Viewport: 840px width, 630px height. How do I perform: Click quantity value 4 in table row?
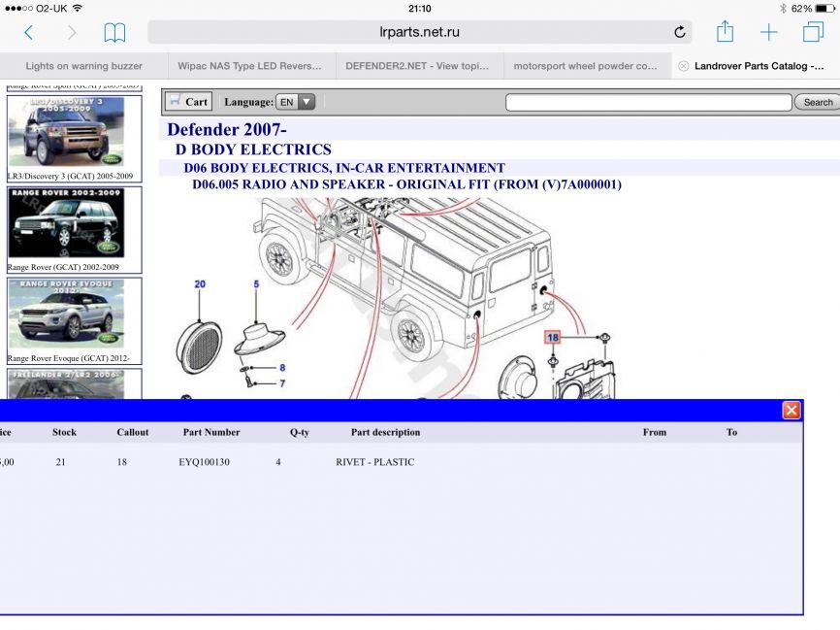[x=278, y=462]
